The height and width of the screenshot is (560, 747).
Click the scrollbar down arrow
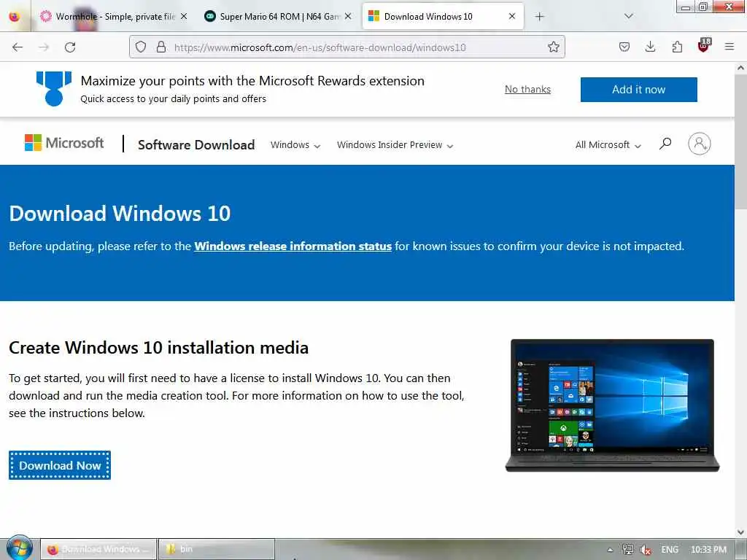tap(740, 532)
